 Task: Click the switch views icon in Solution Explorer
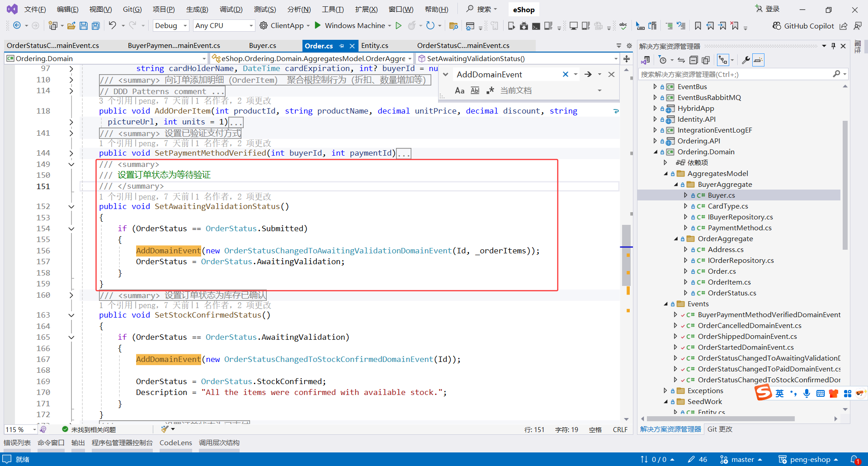point(646,60)
